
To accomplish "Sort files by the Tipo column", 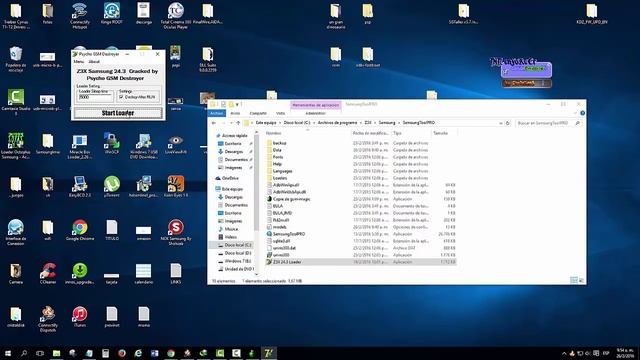I will 410,133.
